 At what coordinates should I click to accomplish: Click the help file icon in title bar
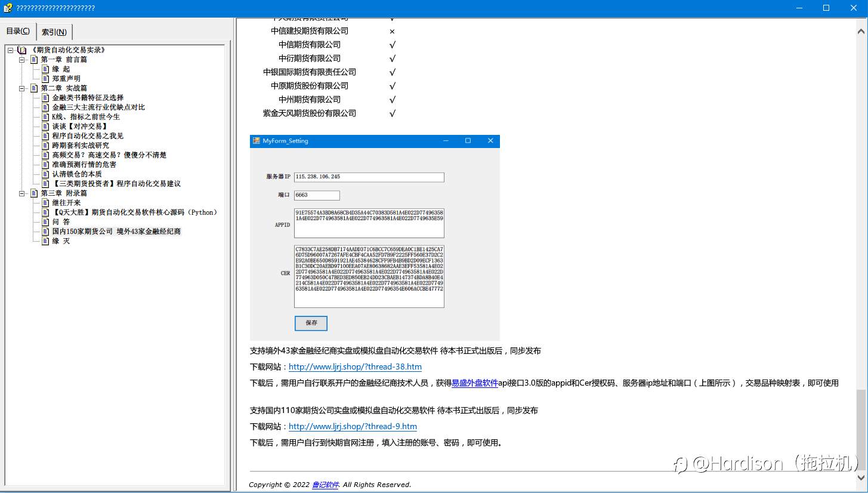pyautogui.click(x=8, y=8)
